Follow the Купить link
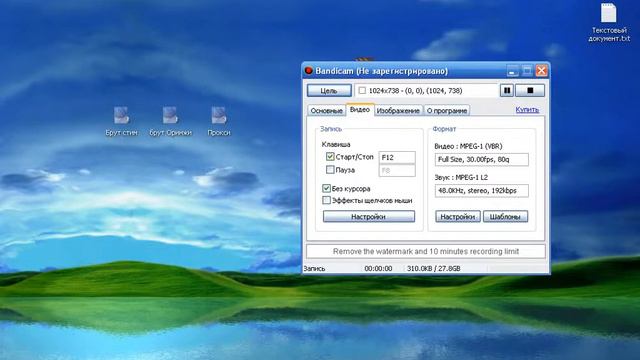The width and height of the screenshot is (640, 360). coord(527,109)
